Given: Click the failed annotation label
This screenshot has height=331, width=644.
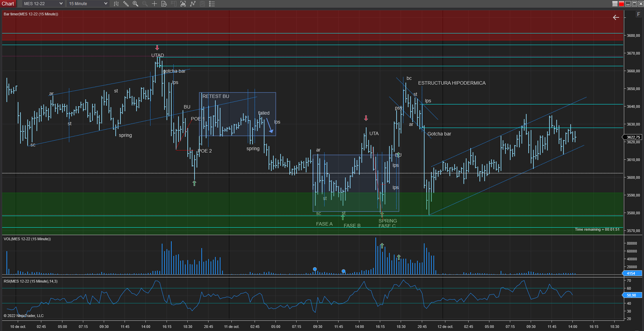Looking at the screenshot, I should pyautogui.click(x=264, y=113).
